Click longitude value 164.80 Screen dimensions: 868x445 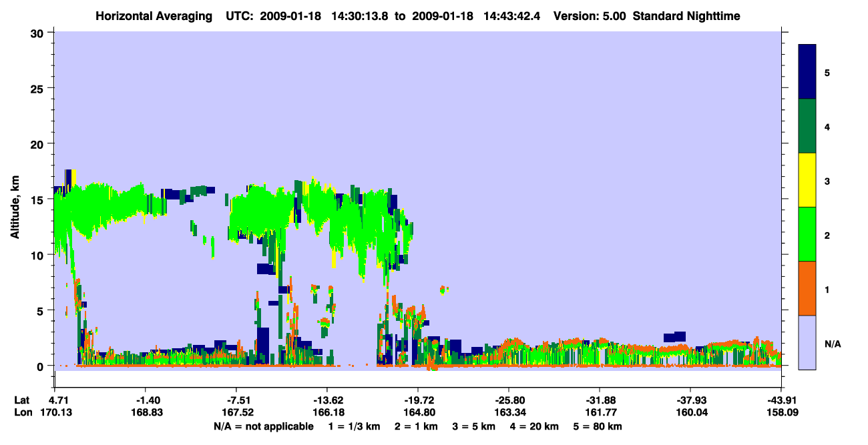(x=418, y=412)
